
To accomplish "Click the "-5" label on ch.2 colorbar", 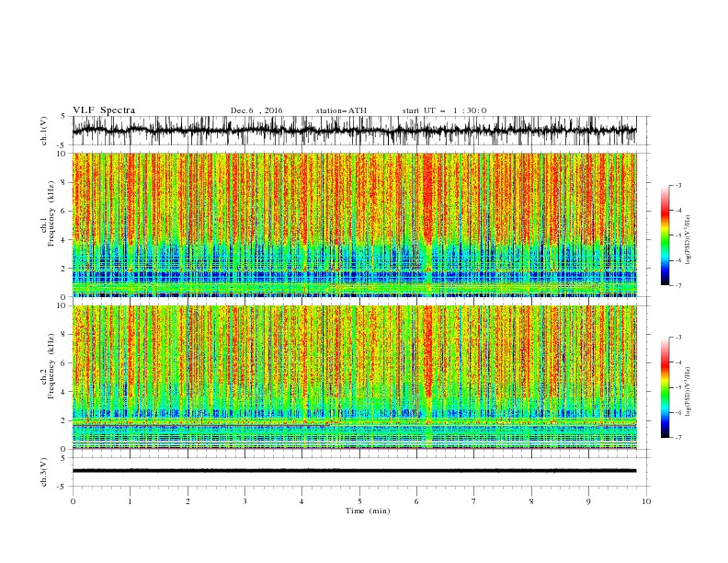I will click(x=677, y=387).
